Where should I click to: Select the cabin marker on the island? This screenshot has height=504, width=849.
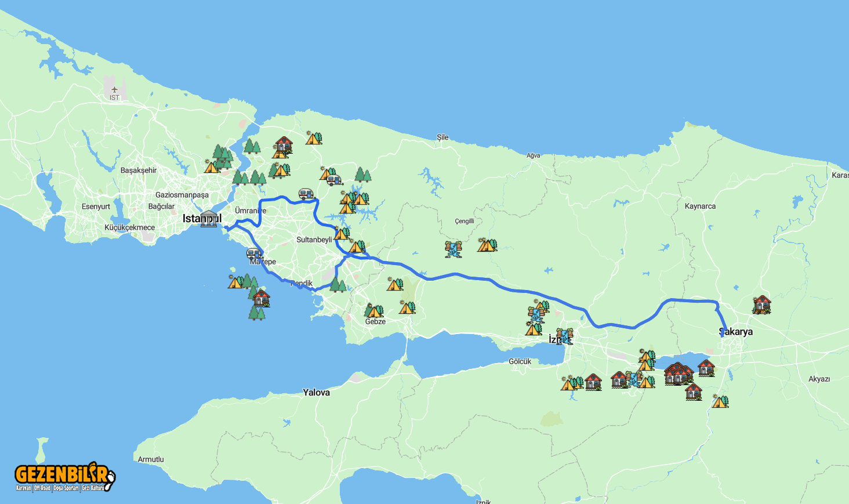coord(262,298)
